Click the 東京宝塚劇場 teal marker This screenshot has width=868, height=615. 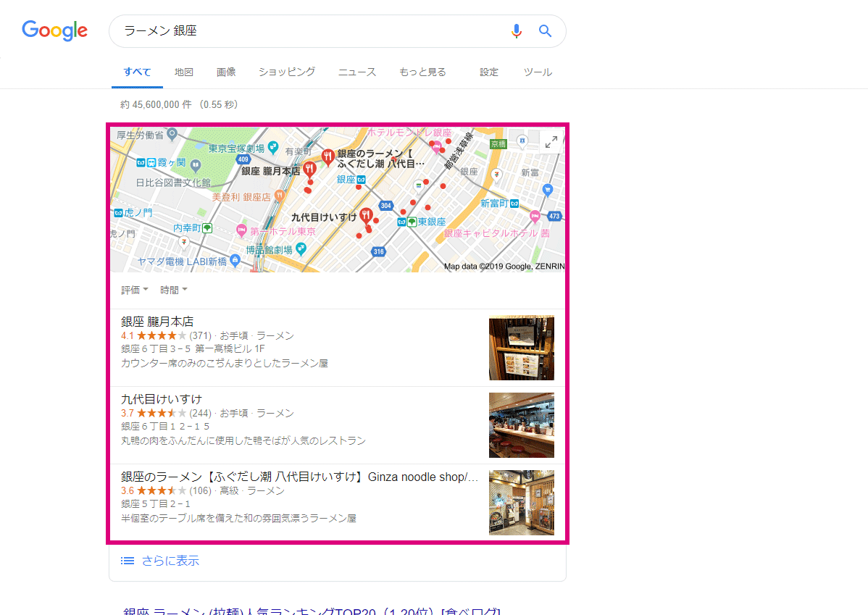[273, 147]
